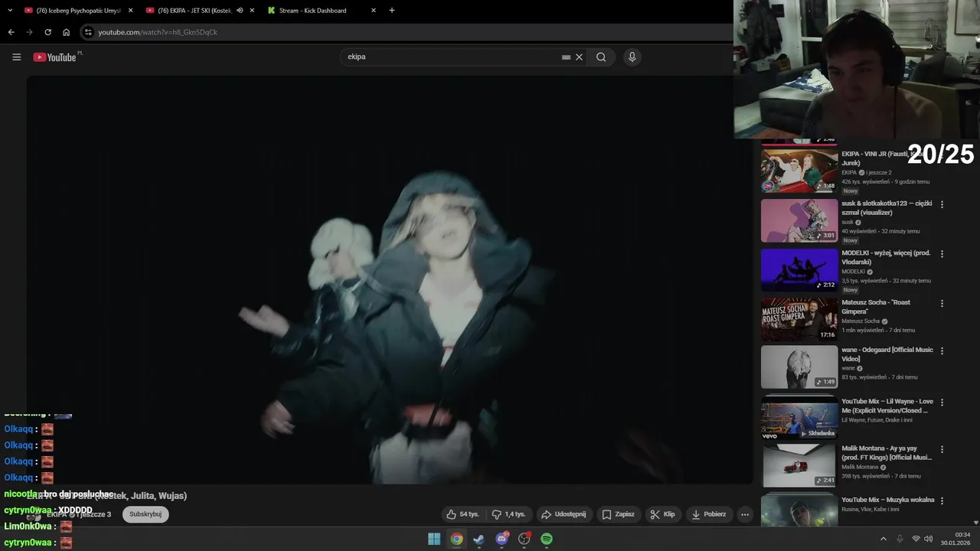This screenshot has height=551, width=980.
Task: Open the Lil Wayne YouTube Mix thumbnail
Action: [799, 419]
